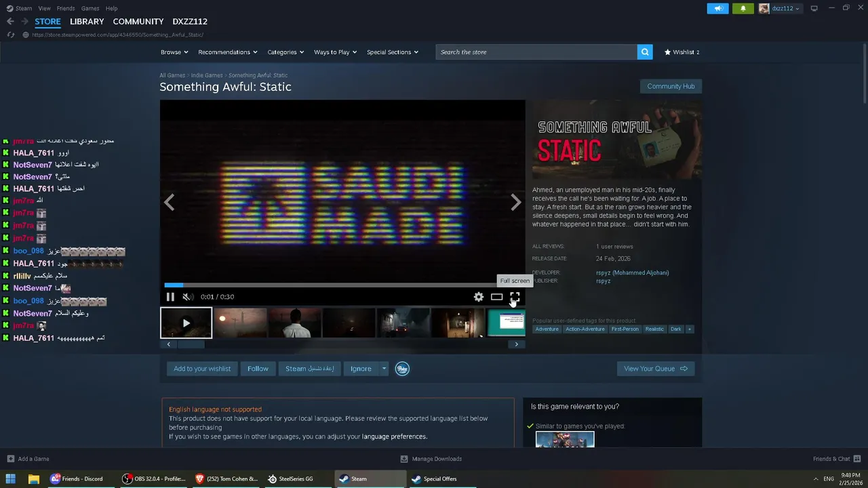Image resolution: width=868 pixels, height=488 pixels.
Task: Show next media with right arrow
Action: point(516,202)
